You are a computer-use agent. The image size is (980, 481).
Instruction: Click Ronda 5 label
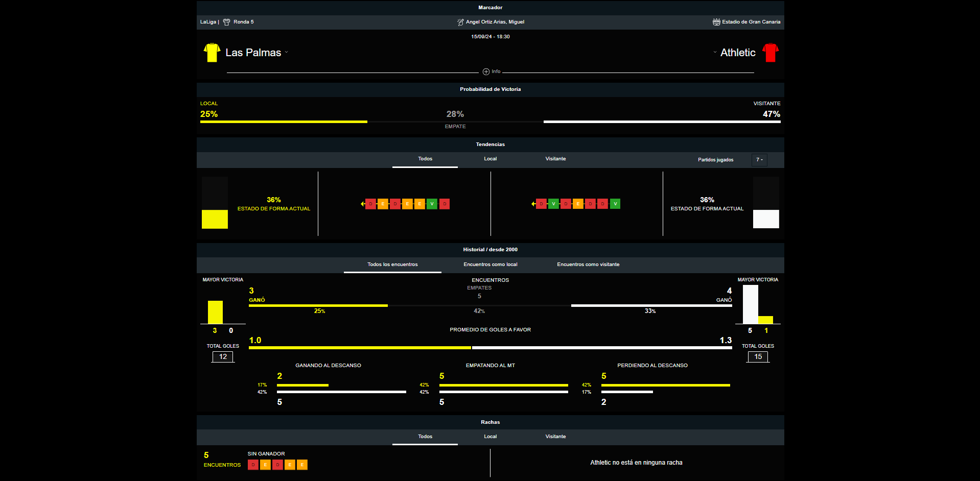244,22
